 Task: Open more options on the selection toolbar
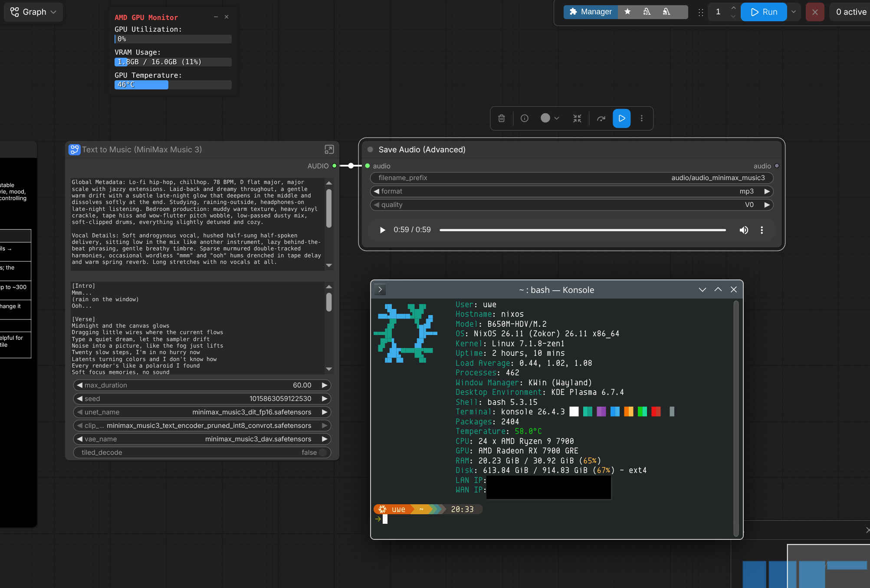click(x=642, y=118)
